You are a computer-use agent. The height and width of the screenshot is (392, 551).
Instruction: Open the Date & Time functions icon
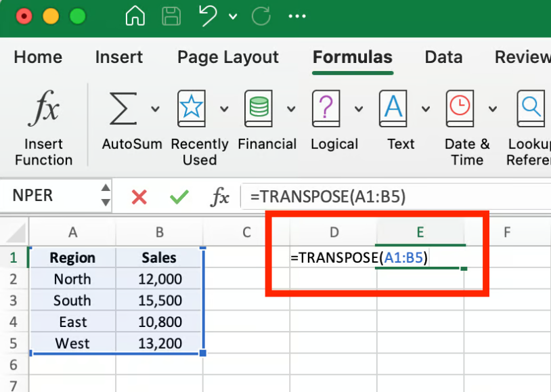(x=460, y=108)
